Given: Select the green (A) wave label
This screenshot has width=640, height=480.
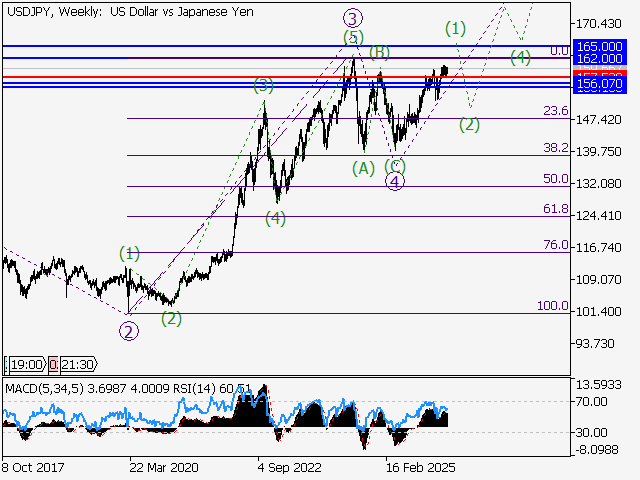Looking at the screenshot, I should [362, 167].
